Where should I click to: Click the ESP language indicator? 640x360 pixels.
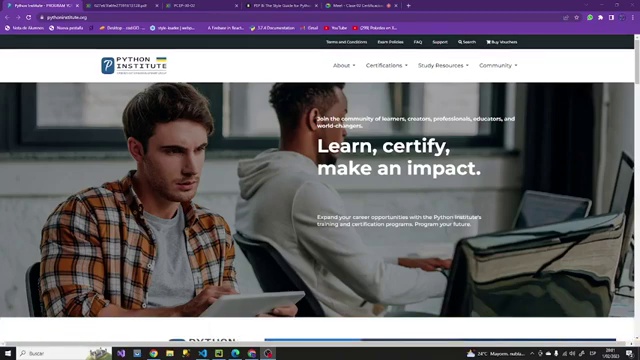[593, 353]
